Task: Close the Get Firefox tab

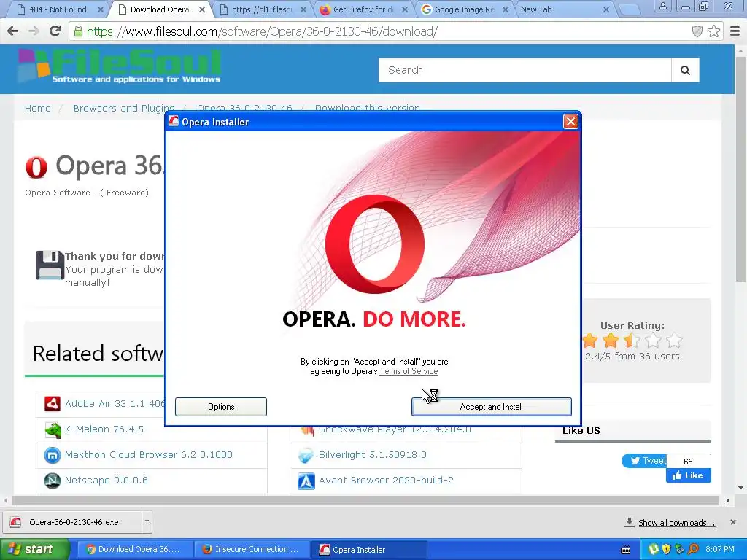Action: 404,9
